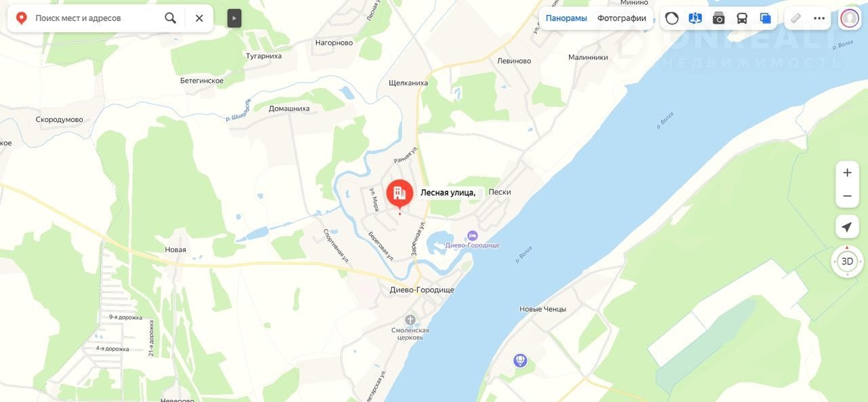Viewport: 868px width, 402px height.
Task: Zoom in with the plus button
Action: point(847,173)
